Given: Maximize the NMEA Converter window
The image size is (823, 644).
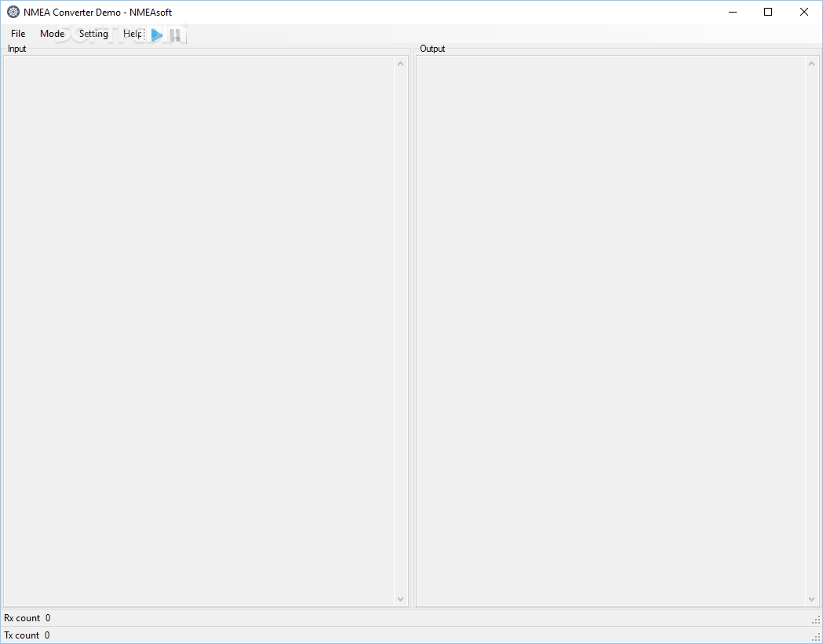Looking at the screenshot, I should pyautogui.click(x=768, y=12).
